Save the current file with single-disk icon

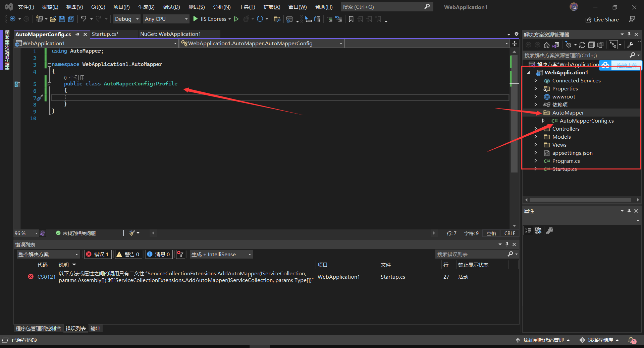(62, 19)
